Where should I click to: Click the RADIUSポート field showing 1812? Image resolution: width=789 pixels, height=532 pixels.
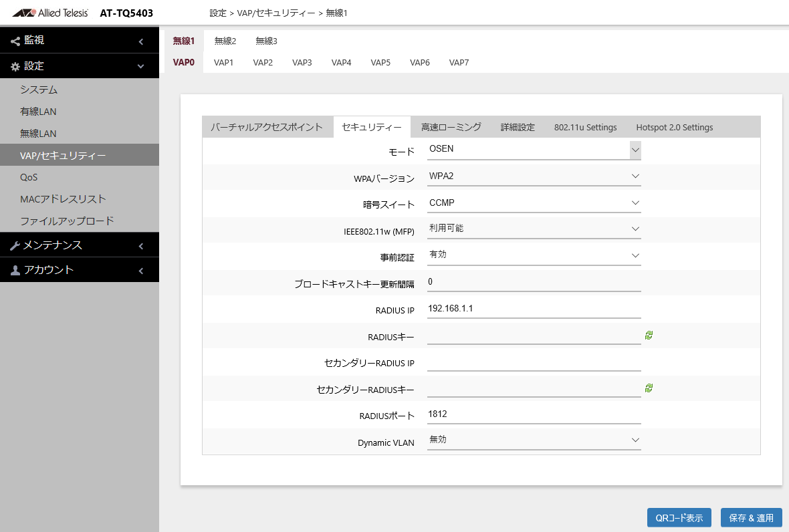[534, 415]
